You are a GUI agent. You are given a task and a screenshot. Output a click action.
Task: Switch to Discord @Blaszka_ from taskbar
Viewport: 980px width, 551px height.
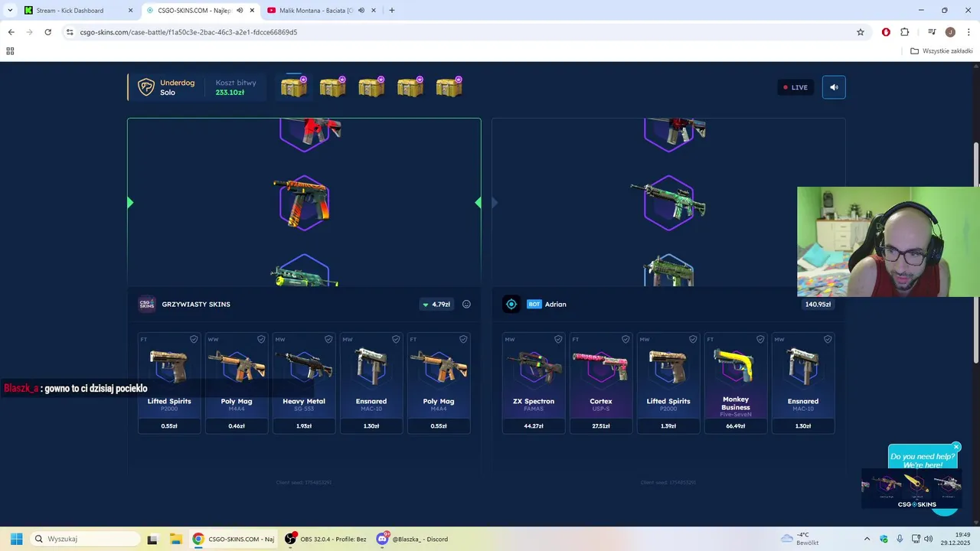coord(413,539)
